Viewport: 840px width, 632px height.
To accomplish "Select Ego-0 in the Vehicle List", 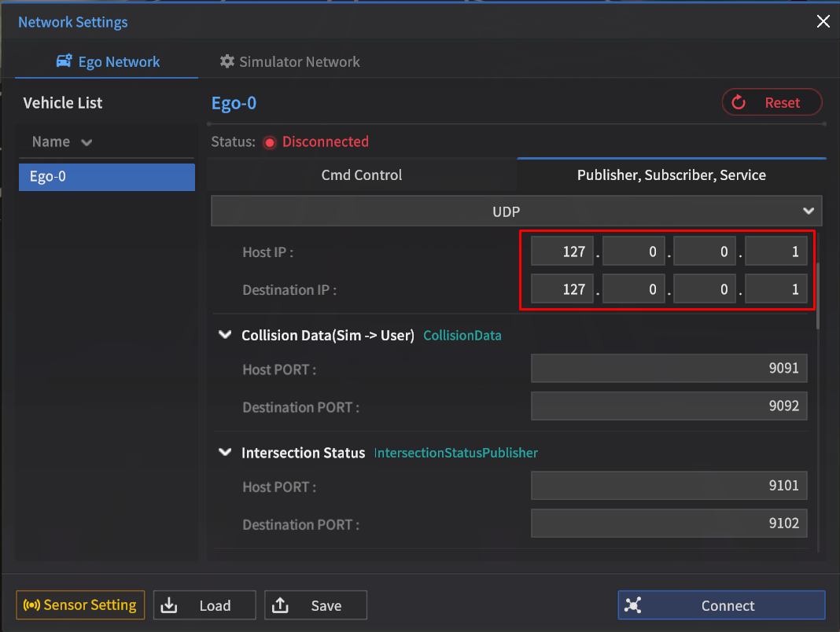I will tap(106, 177).
